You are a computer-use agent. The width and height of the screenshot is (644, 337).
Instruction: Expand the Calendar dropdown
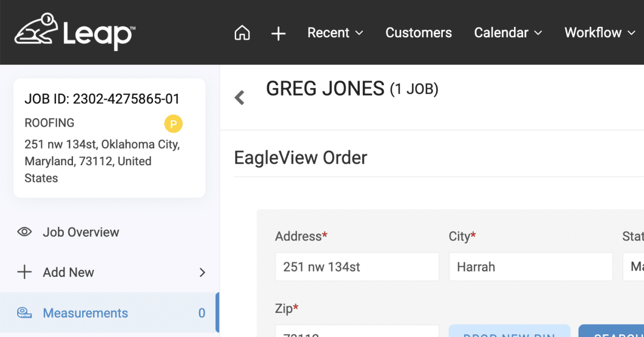[508, 33]
